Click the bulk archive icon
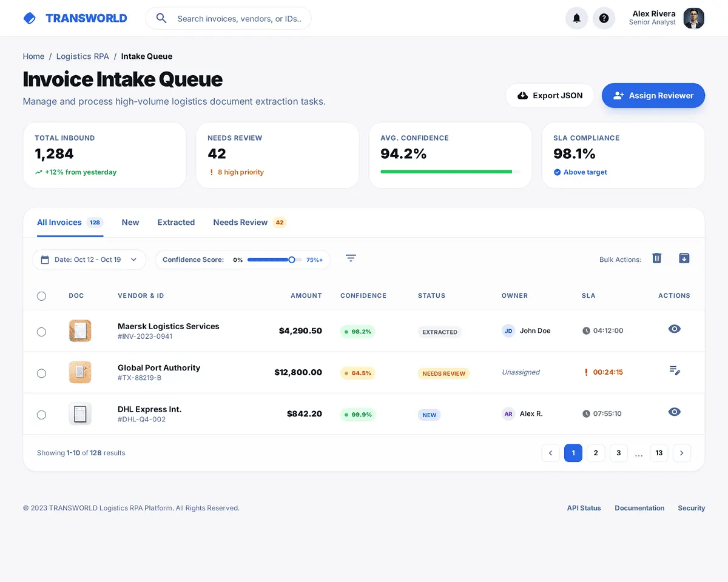Image resolution: width=728 pixels, height=582 pixels. [x=684, y=258]
